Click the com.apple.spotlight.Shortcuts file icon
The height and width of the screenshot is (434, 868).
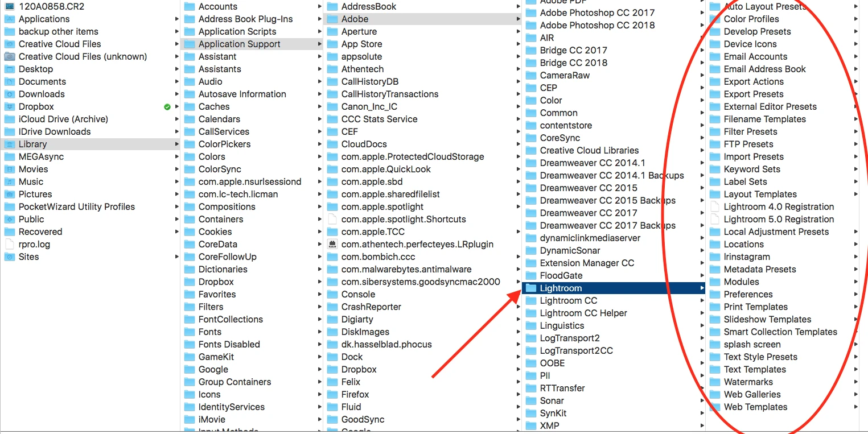332,219
